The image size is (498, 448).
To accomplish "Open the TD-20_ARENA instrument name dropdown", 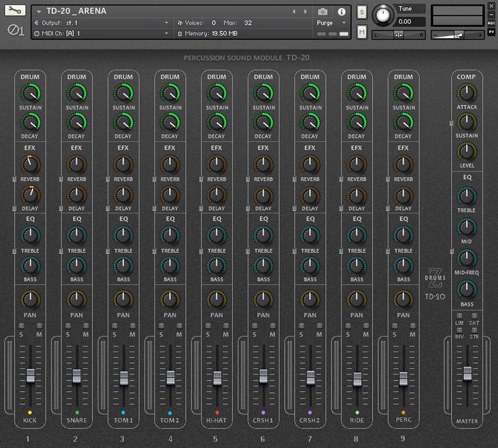I will point(39,12).
